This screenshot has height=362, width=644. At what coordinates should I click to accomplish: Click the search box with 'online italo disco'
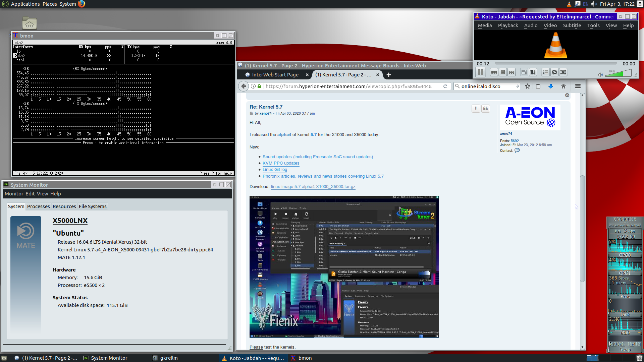click(486, 86)
